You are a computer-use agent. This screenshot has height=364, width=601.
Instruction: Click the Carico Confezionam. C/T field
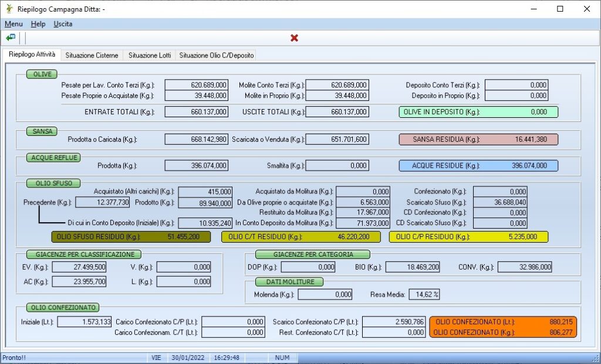click(x=233, y=332)
